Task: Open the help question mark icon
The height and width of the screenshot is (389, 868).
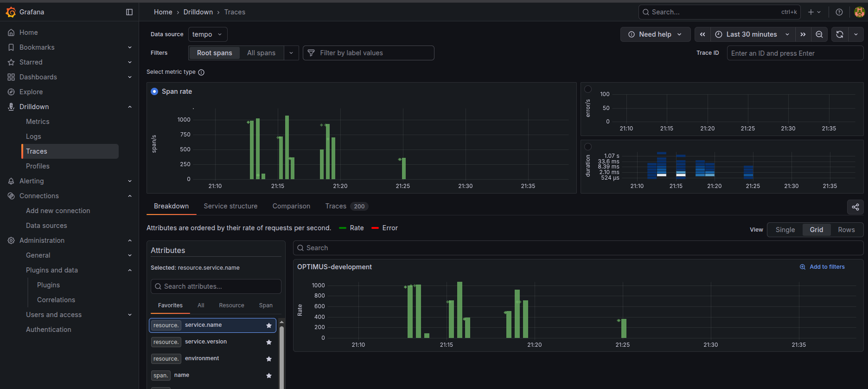Action: point(839,12)
